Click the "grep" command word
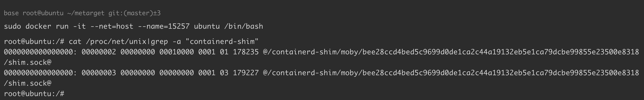This screenshot has width=644, height=100. click(159, 42)
